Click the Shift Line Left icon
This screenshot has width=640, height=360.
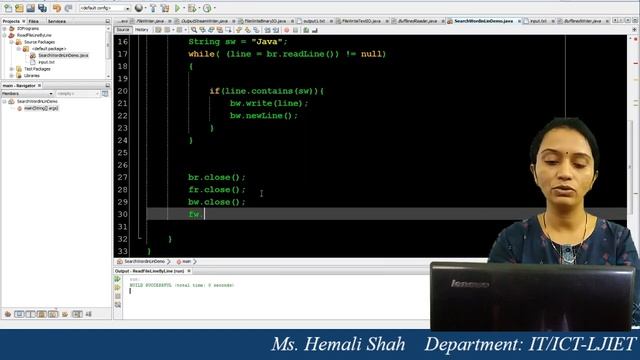click(267, 30)
